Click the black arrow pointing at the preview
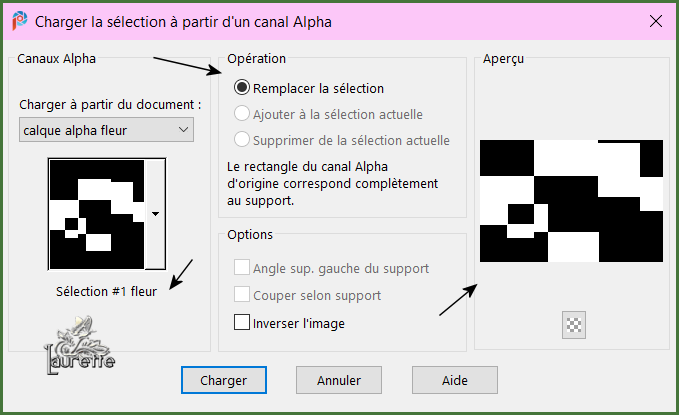Screen dimensions: 679x415 click(x=457, y=299)
